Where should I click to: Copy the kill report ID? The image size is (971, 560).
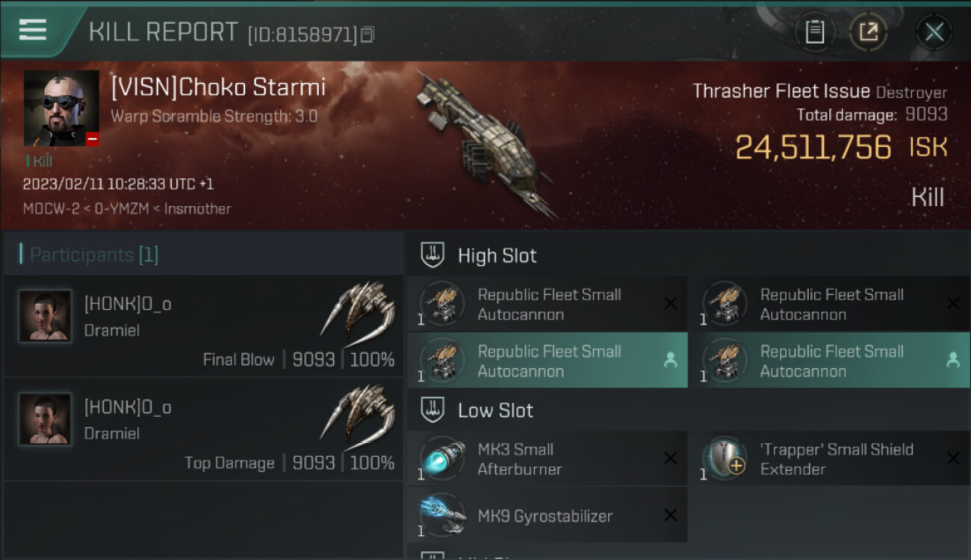click(x=367, y=34)
